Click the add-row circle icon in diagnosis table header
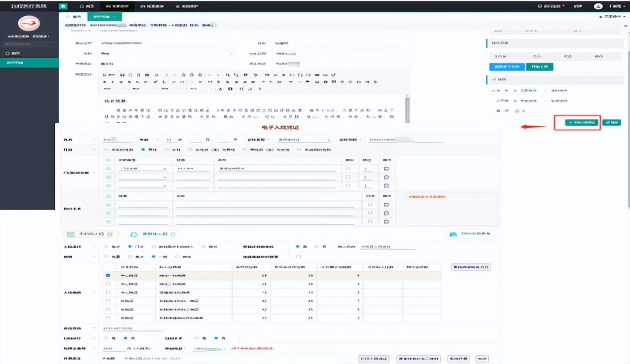 pyautogui.click(x=109, y=160)
